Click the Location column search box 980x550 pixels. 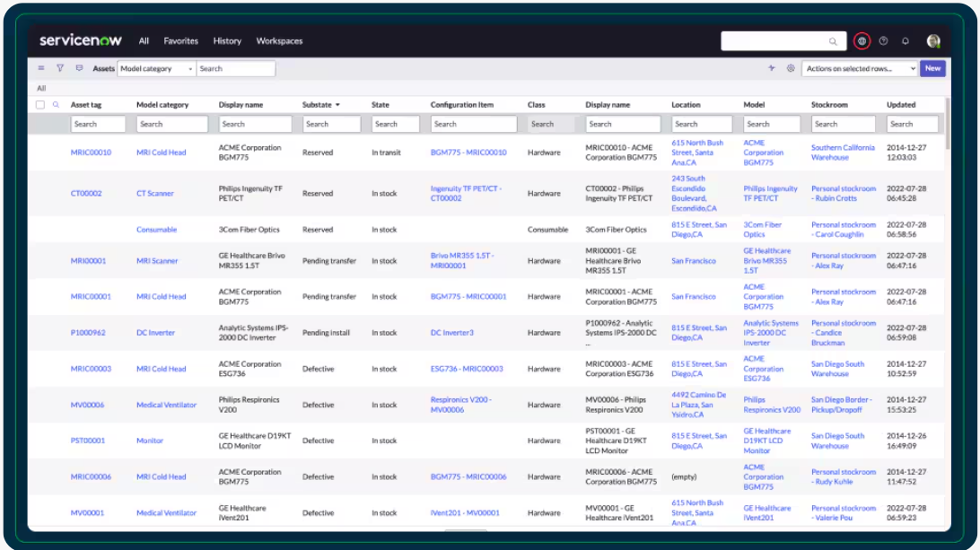pyautogui.click(x=701, y=125)
